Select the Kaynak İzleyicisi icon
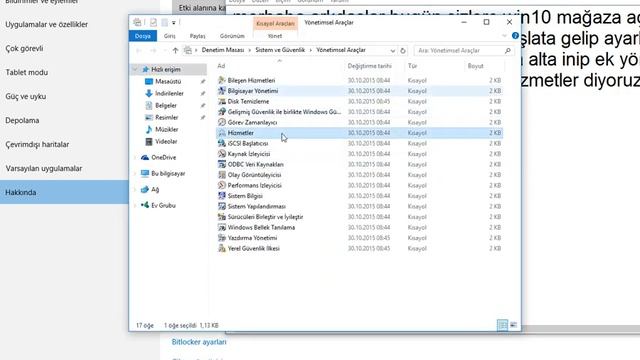 point(222,154)
